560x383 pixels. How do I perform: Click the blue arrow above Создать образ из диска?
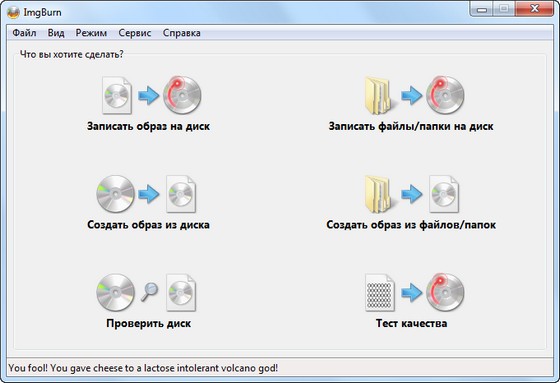[149, 194]
